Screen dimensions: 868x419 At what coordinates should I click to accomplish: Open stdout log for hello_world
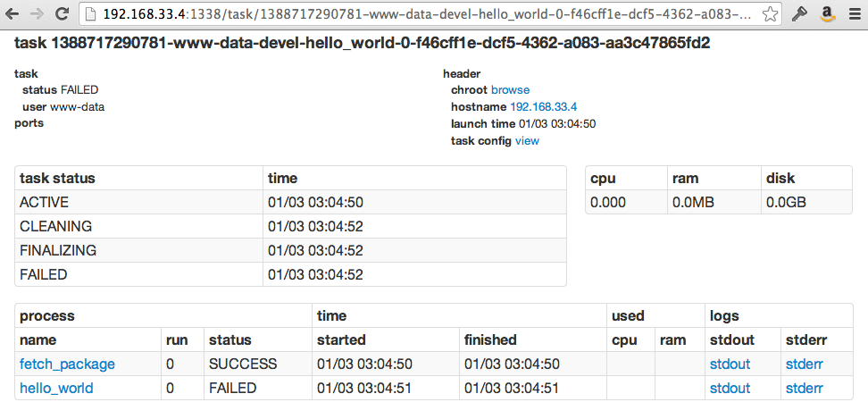[x=730, y=389]
